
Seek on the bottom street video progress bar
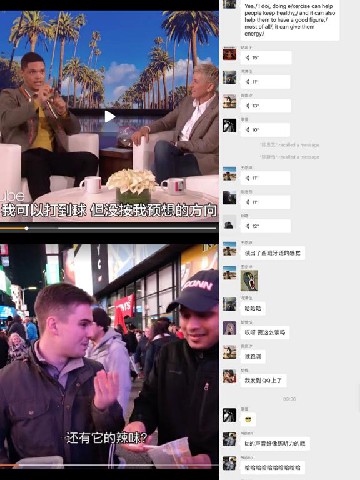109,465
